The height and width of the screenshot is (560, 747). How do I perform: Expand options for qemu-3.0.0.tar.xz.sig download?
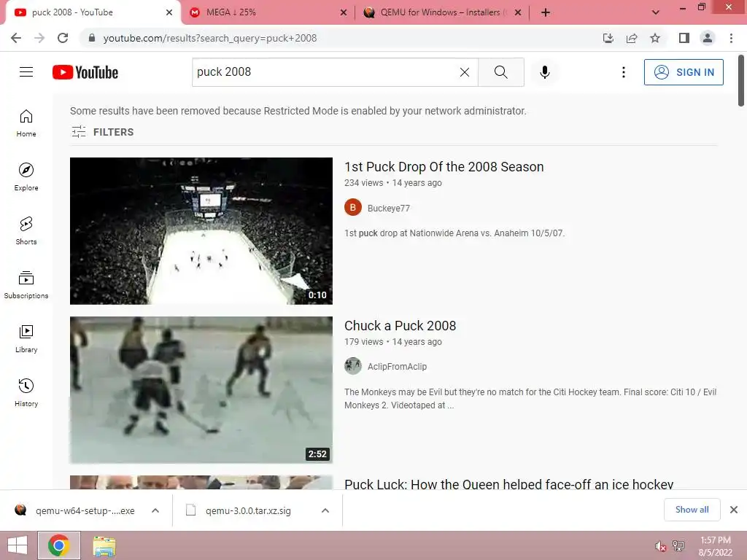(x=325, y=510)
